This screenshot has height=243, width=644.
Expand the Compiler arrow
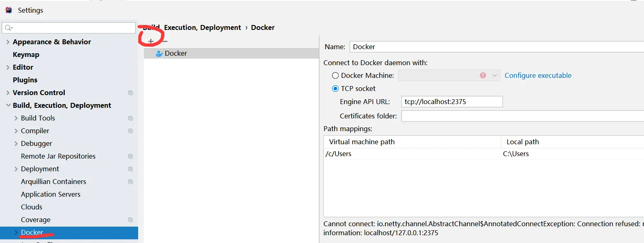pos(16,131)
